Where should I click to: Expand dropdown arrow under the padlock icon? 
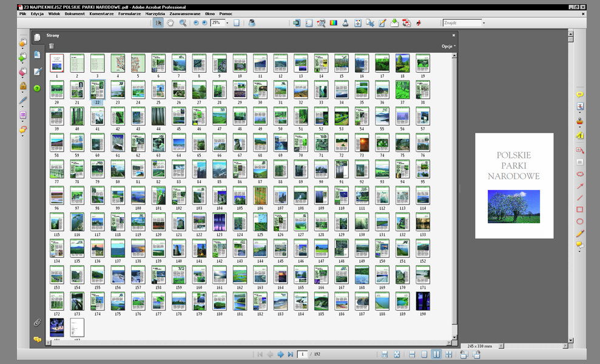[22, 92]
